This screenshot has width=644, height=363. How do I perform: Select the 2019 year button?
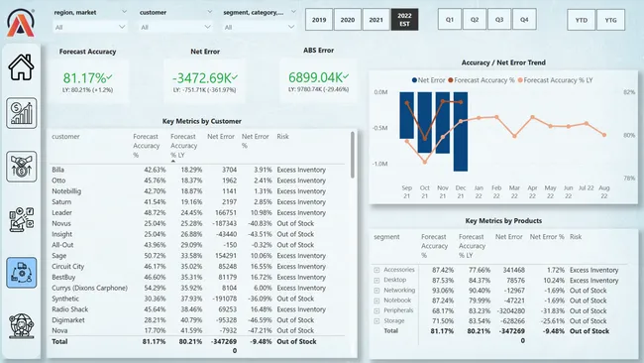point(319,20)
